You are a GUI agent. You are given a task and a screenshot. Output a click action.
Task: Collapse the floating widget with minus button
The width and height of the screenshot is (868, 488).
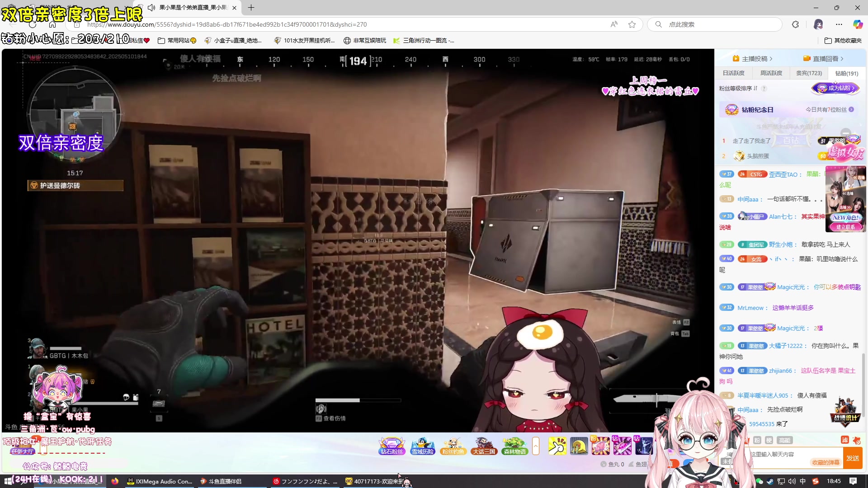(845, 134)
